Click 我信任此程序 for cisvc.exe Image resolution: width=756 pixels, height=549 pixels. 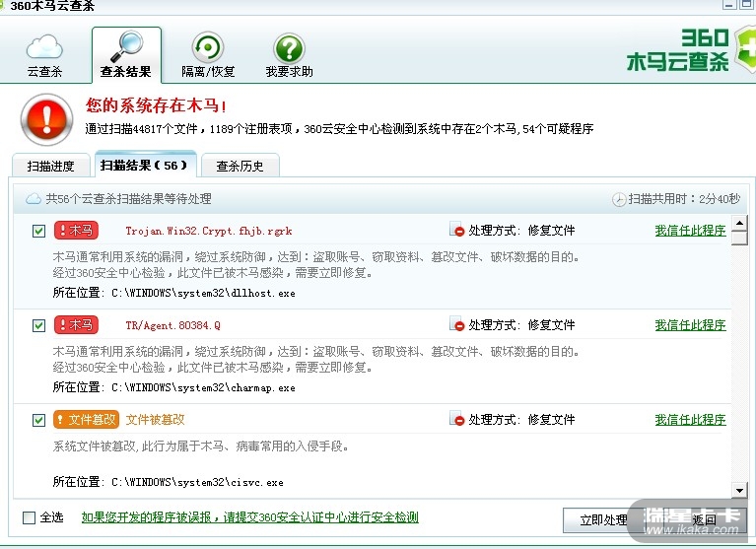[x=690, y=419]
